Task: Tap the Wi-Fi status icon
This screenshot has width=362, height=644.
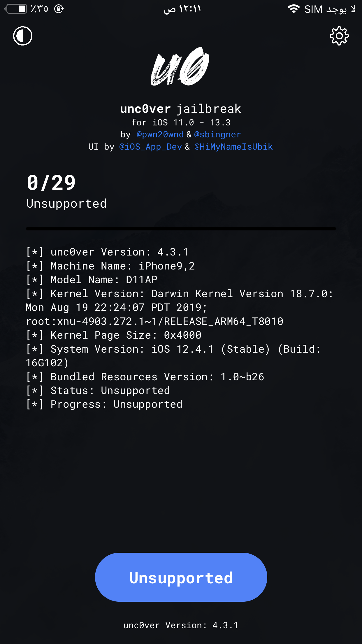Action: 294,9
